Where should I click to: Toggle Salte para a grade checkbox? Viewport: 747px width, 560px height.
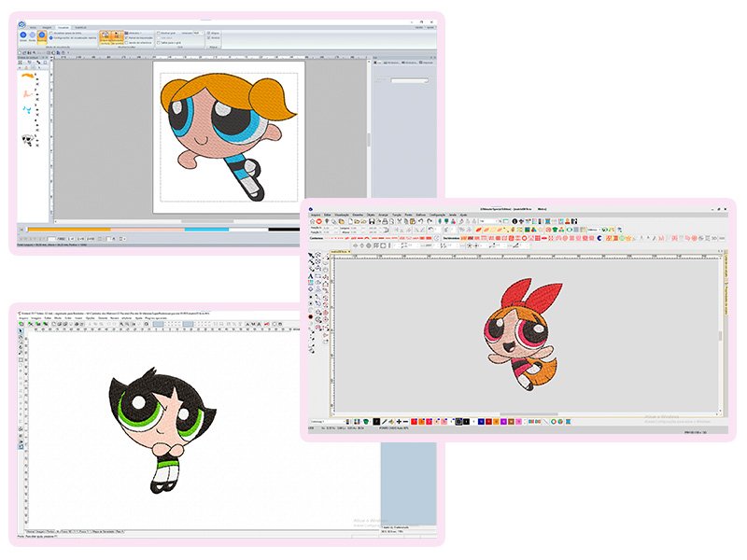[159, 43]
